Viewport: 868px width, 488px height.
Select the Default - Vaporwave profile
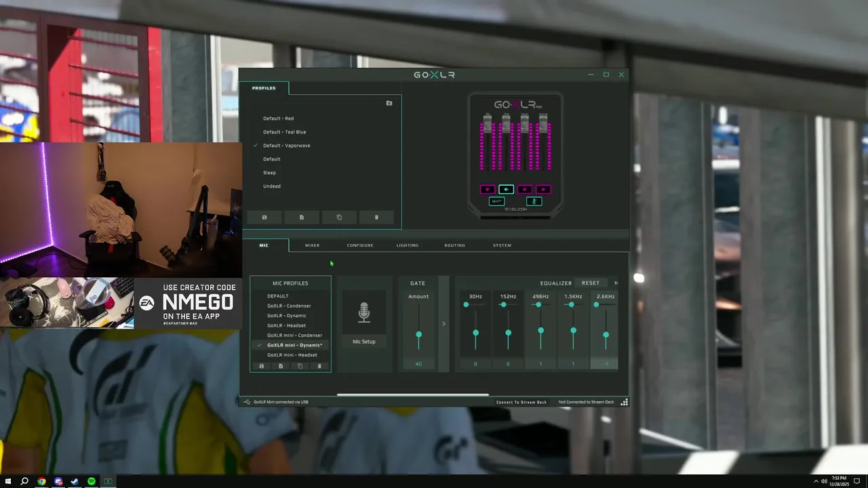pyautogui.click(x=287, y=146)
